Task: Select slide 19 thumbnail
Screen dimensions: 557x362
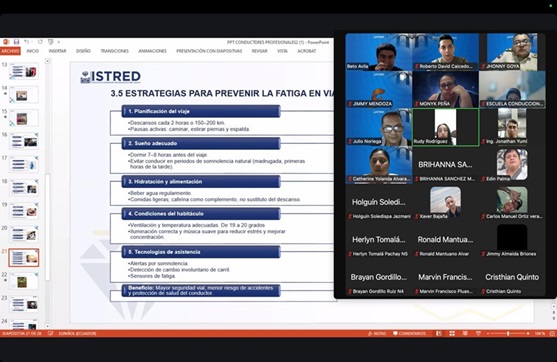Action: click(x=24, y=211)
